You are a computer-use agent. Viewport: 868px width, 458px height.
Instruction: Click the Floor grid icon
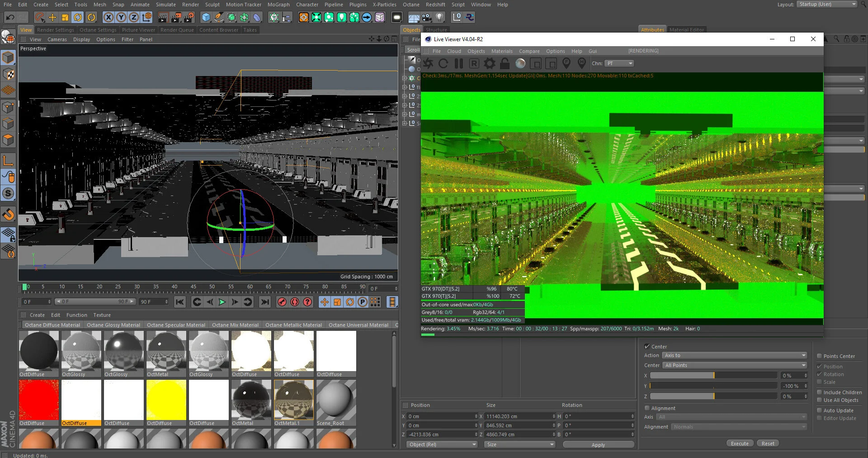pos(414,18)
